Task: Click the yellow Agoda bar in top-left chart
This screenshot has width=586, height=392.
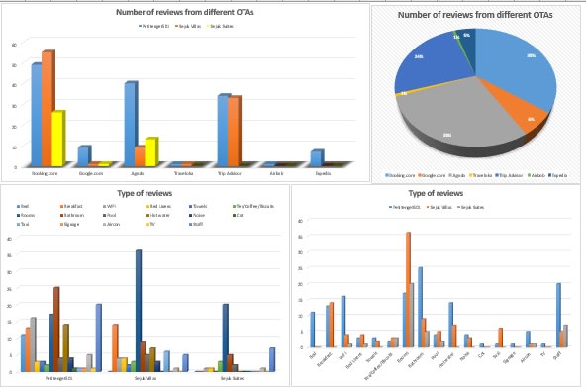Action: (x=151, y=152)
